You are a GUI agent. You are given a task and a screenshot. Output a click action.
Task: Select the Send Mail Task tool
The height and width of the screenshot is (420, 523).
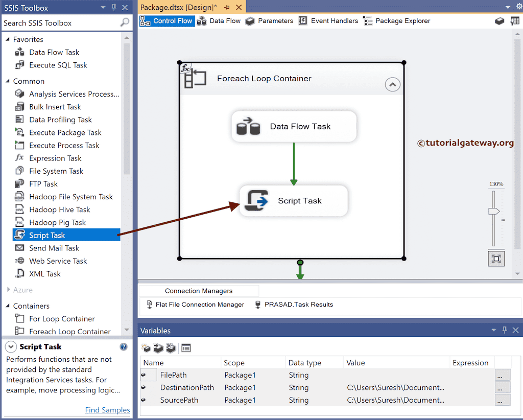pyautogui.click(x=55, y=248)
